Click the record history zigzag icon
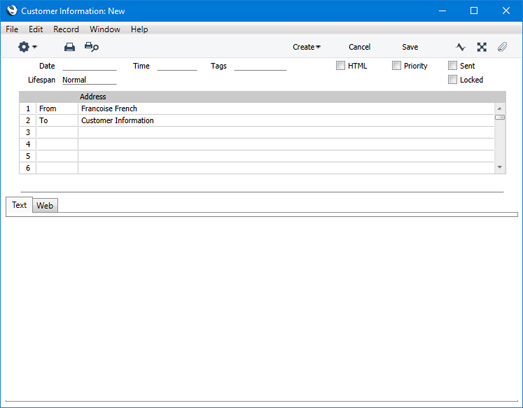Viewport: 523px width, 408px height. 460,47
